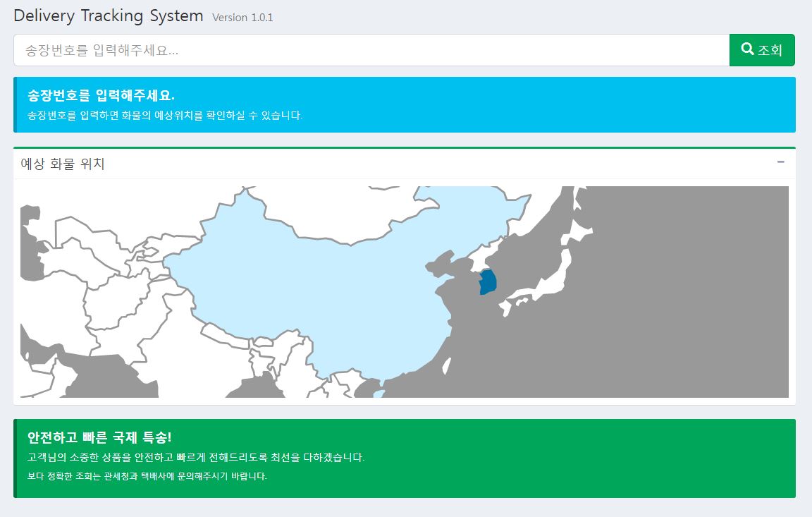
Task: Click the Version 1.0.1 label
Action: point(242,18)
